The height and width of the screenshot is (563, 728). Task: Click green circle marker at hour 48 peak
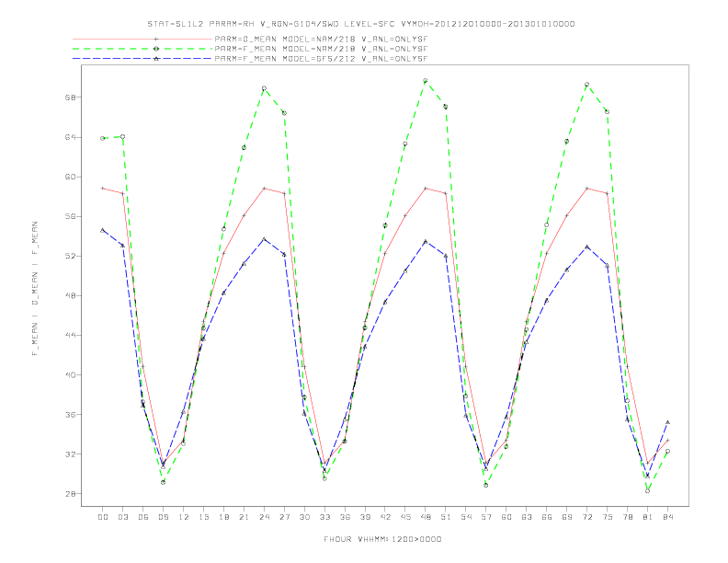click(426, 81)
